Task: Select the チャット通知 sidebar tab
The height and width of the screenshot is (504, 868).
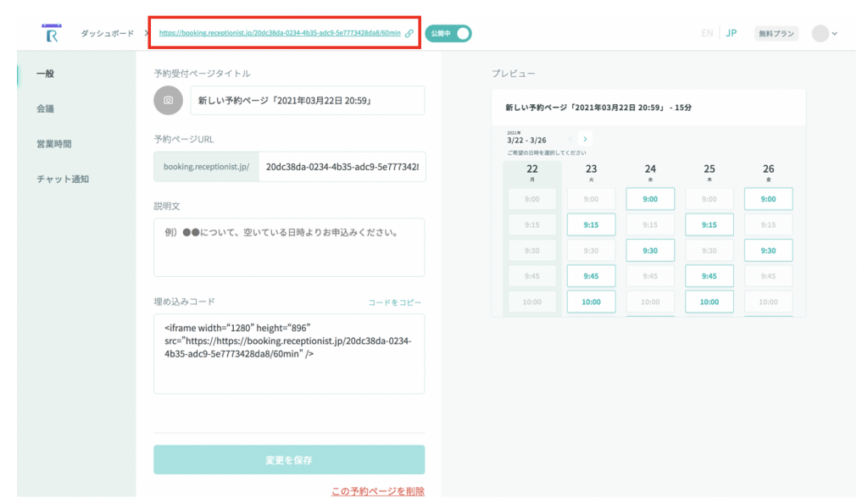Action: coord(62,179)
